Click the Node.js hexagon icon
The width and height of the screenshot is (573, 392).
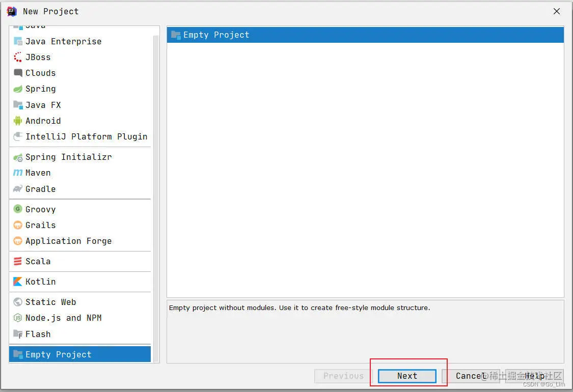[x=17, y=318]
